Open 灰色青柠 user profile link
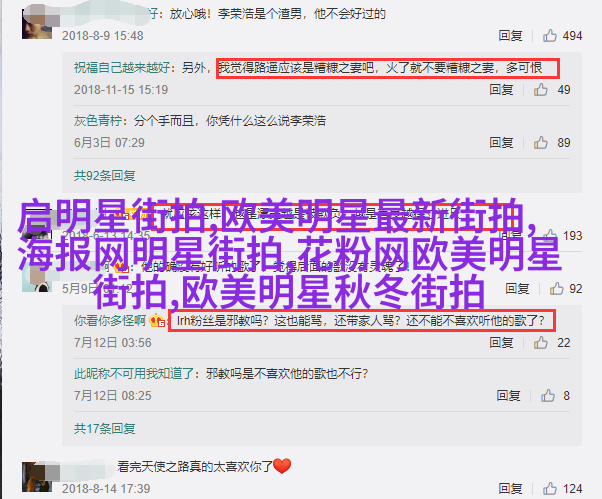 98,121
